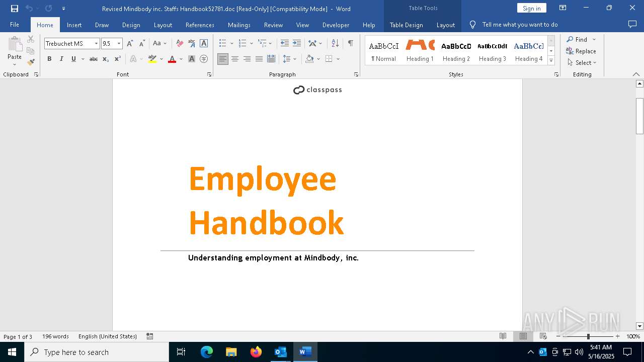Open Microsoft Edge from the taskbar
This screenshot has width=644, height=362.
tap(207, 352)
